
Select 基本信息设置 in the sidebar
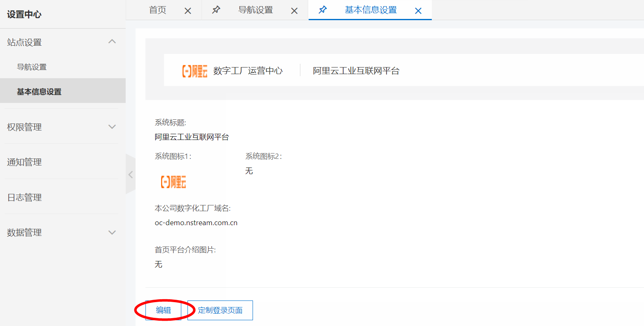pos(63,91)
